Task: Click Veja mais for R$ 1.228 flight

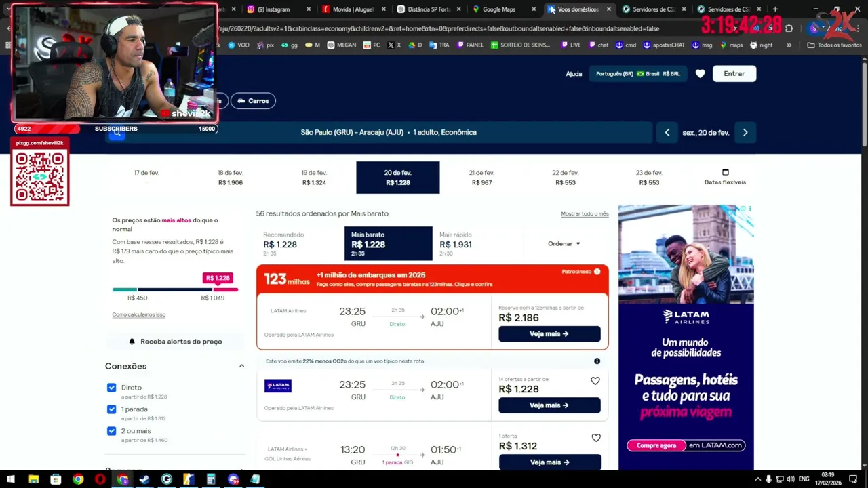Action: coord(549,405)
